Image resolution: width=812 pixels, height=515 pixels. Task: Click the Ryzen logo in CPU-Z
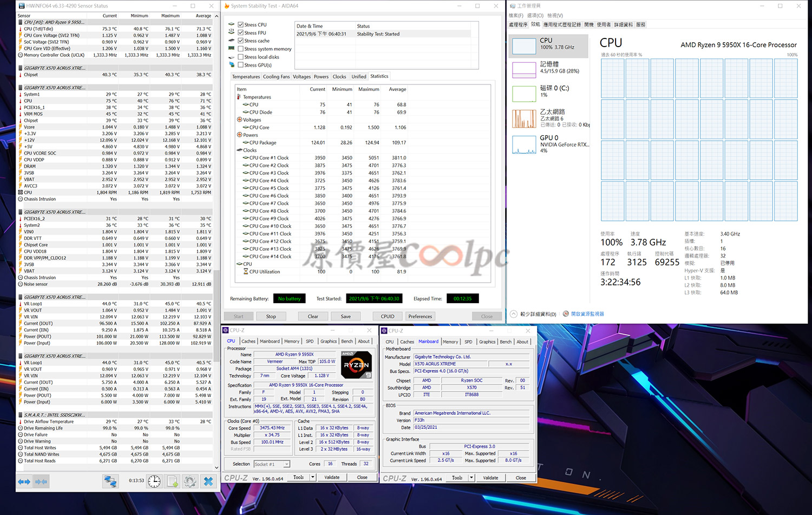tap(357, 365)
